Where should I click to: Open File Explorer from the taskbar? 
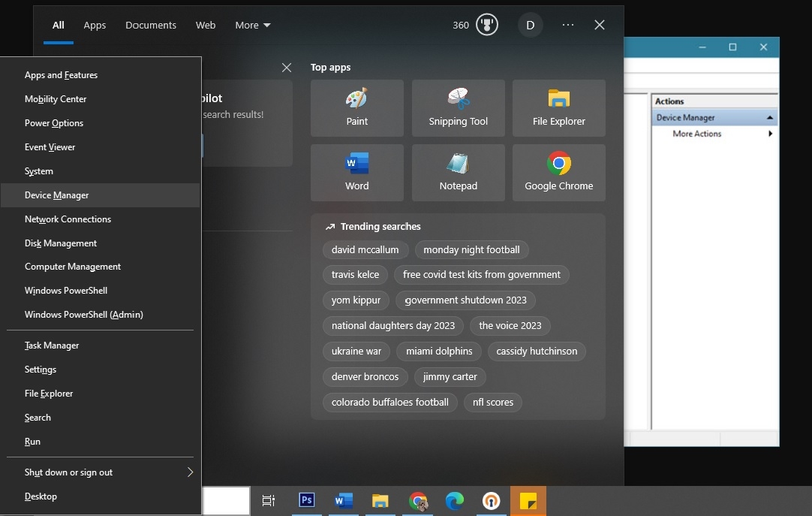click(380, 500)
